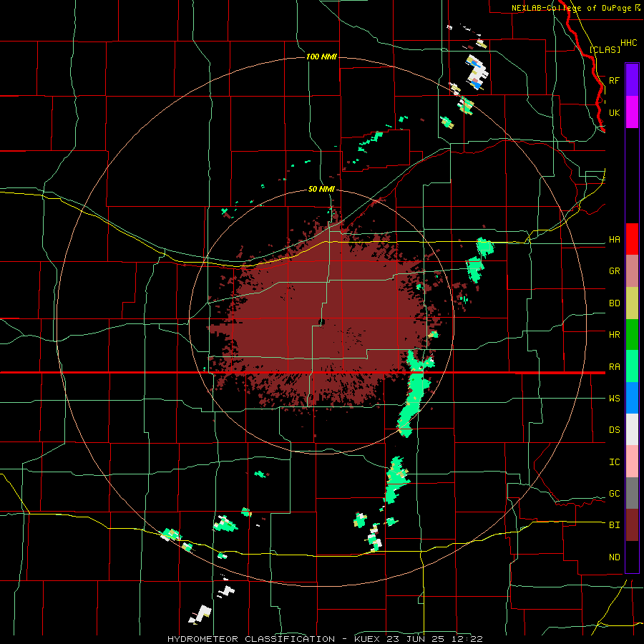Click the IC pink legend swatch
The height and width of the screenshot is (644, 644).
point(632,462)
